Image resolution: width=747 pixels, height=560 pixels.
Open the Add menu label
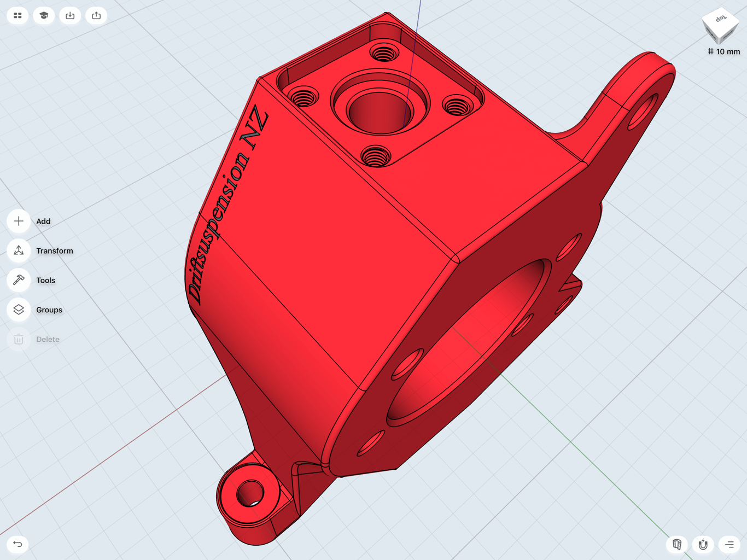(43, 221)
